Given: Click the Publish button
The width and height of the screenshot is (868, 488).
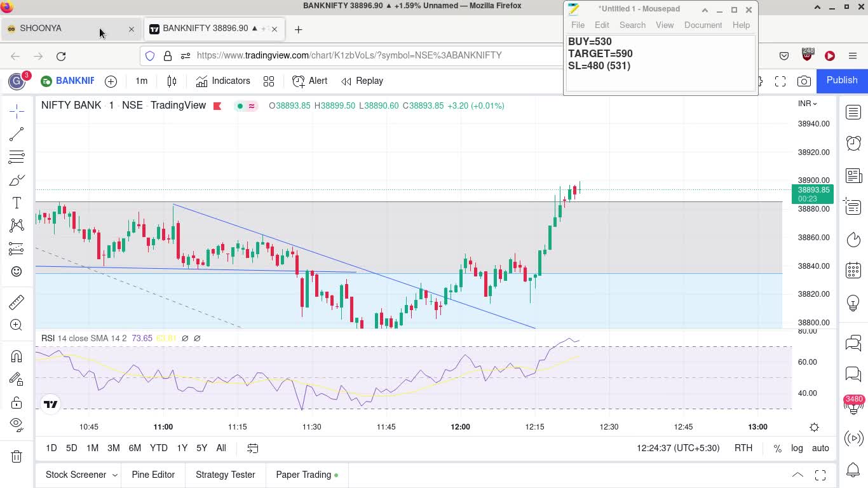Looking at the screenshot, I should tap(842, 80).
